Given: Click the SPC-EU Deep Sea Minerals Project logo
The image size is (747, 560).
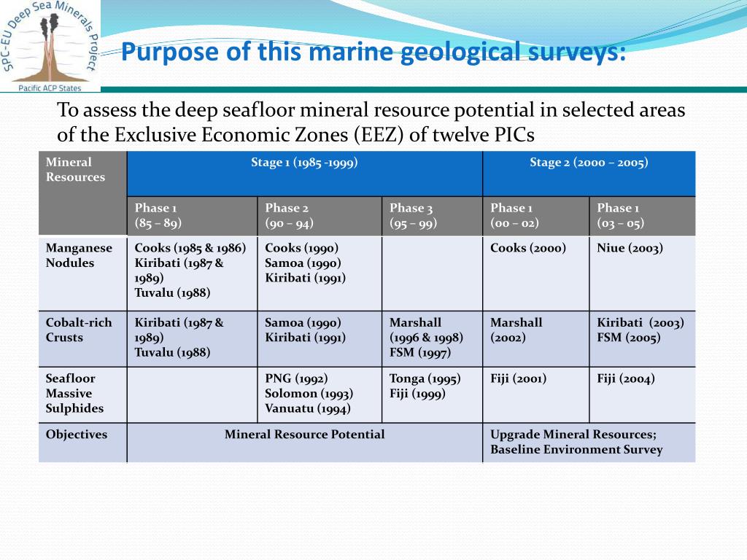Looking at the screenshot, I should (50, 46).
